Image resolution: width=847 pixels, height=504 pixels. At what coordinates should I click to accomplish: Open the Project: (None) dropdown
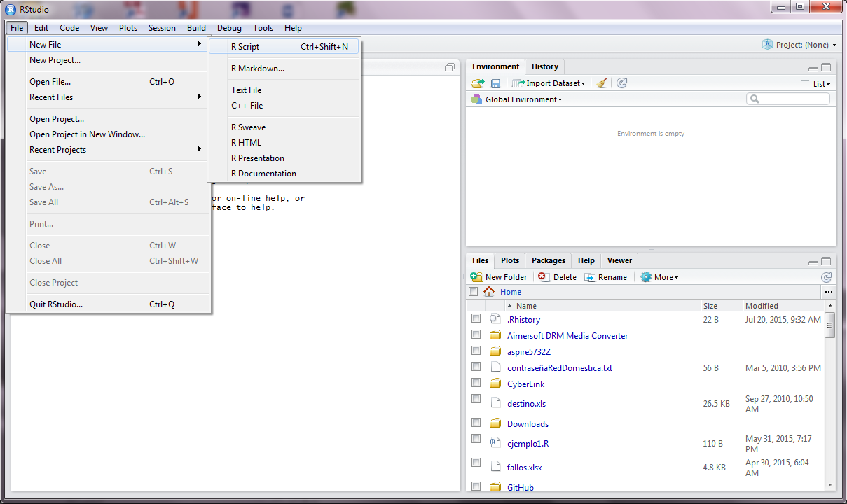[799, 45]
